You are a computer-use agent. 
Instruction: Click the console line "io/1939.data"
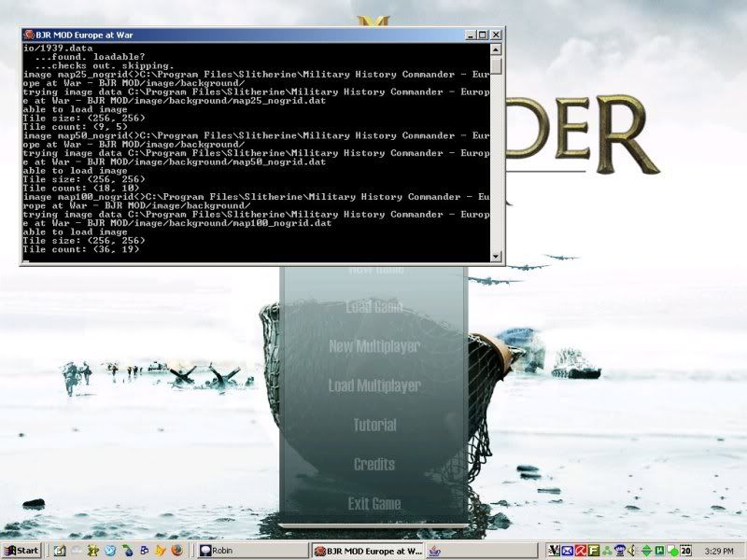[58, 49]
